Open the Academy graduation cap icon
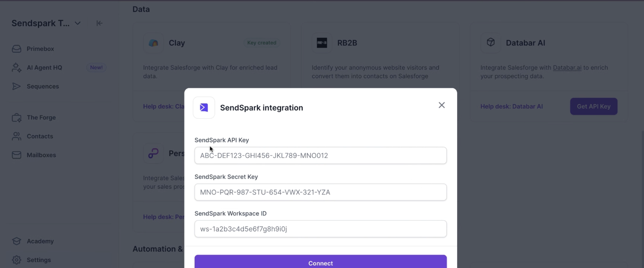Image resolution: width=644 pixels, height=268 pixels. click(16, 241)
